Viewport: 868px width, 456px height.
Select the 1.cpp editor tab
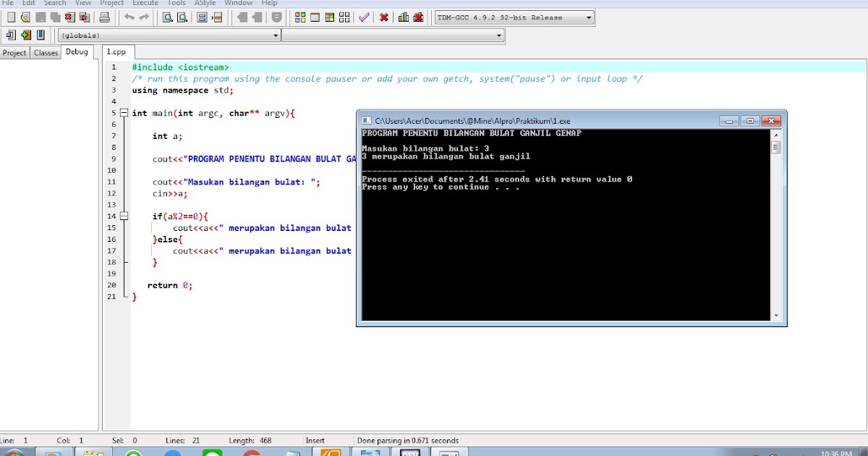click(x=116, y=51)
